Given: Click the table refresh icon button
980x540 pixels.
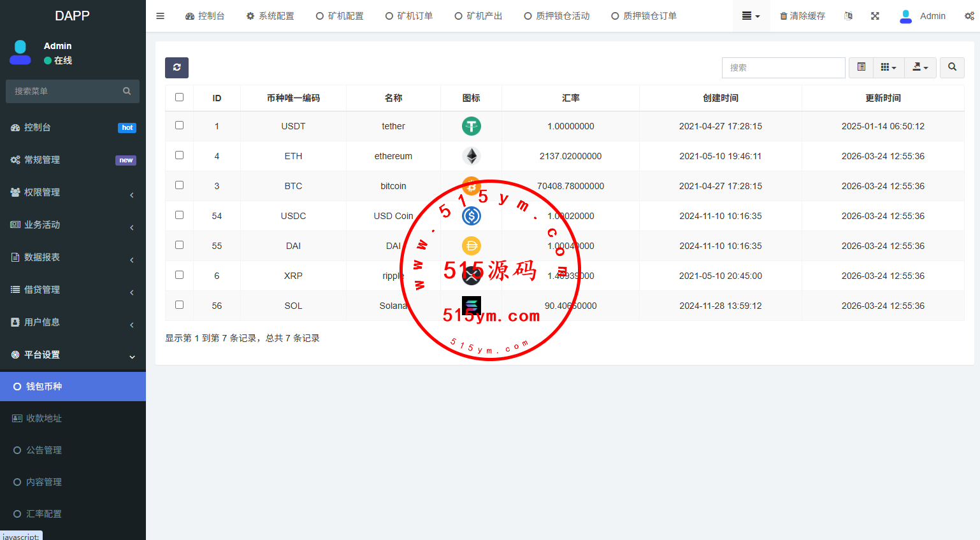Looking at the screenshot, I should pyautogui.click(x=177, y=67).
